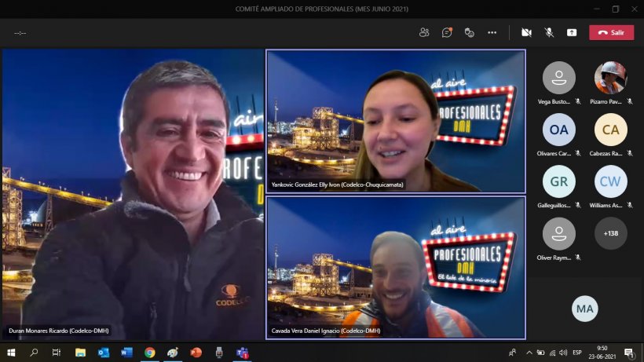
Task: Open clock and calendar at 9:50
Action: (x=602, y=353)
